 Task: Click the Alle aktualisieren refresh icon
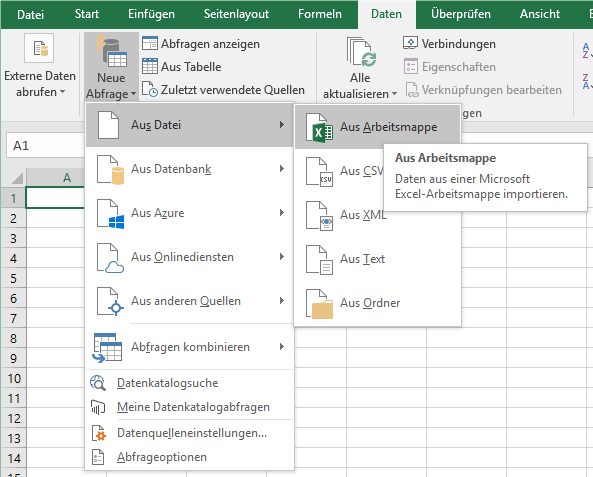(361, 52)
